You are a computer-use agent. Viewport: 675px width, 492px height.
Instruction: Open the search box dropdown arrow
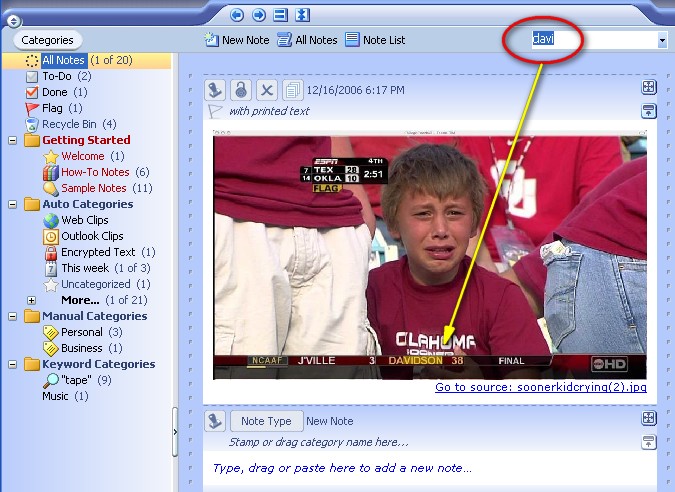pyautogui.click(x=662, y=41)
